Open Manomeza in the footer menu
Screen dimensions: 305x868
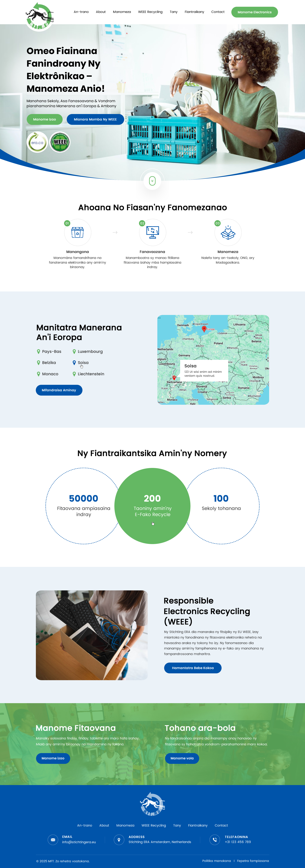[x=125, y=825]
